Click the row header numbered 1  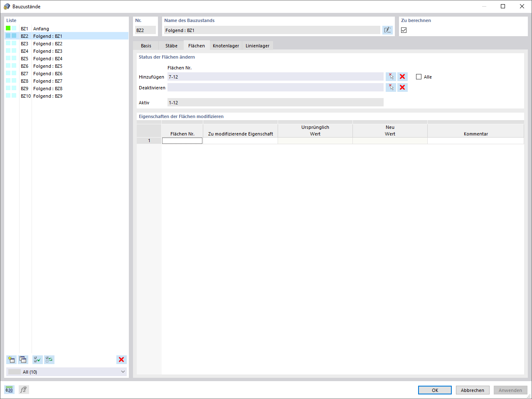click(149, 140)
